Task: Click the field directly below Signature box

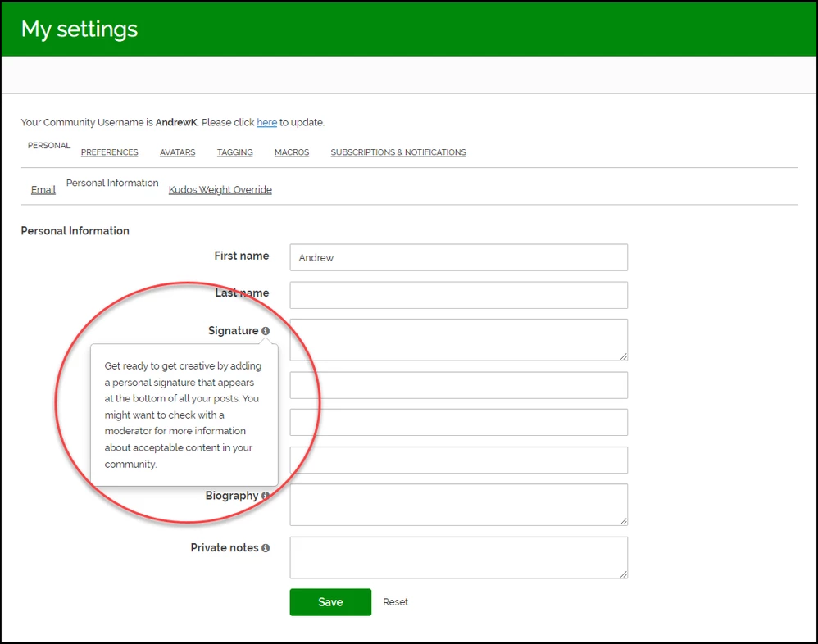Action: [x=458, y=385]
